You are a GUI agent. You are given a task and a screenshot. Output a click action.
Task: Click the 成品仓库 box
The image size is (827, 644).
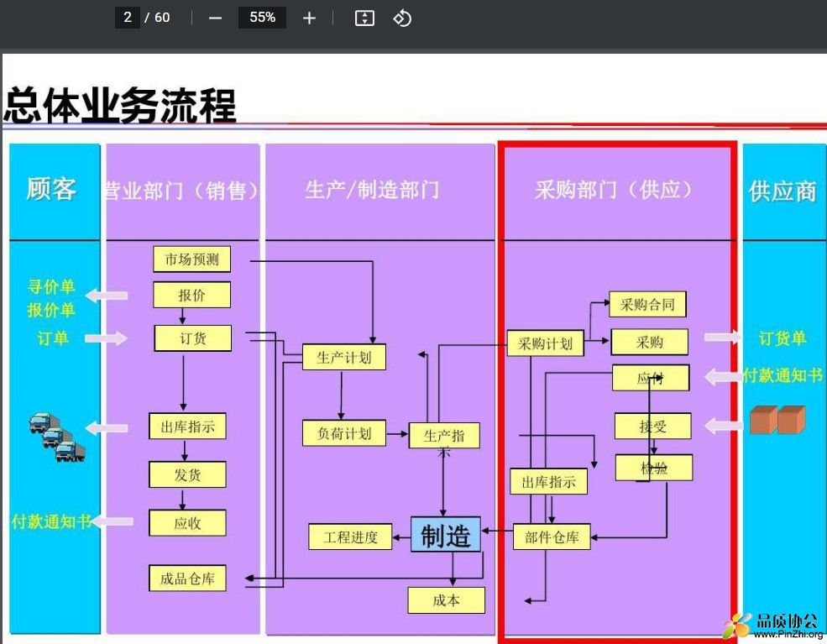tap(188, 579)
